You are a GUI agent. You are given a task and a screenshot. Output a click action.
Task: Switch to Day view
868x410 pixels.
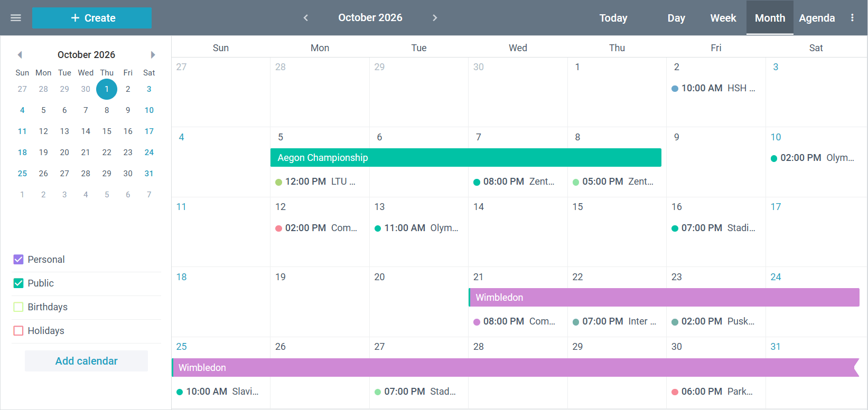676,17
